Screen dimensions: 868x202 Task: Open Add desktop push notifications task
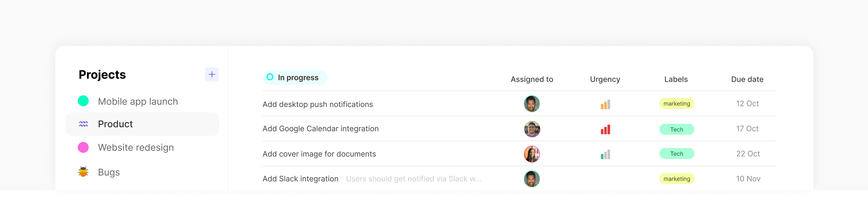317,104
